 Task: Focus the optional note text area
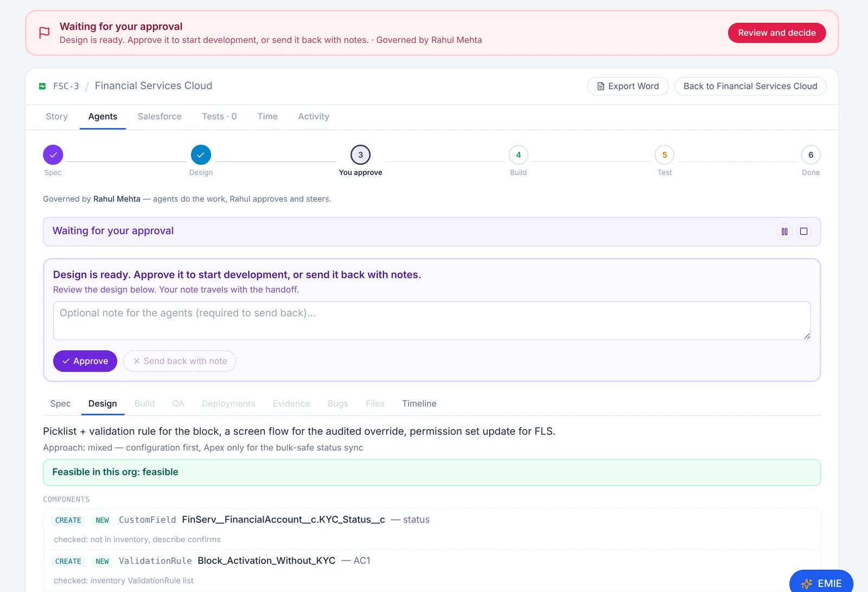point(432,321)
